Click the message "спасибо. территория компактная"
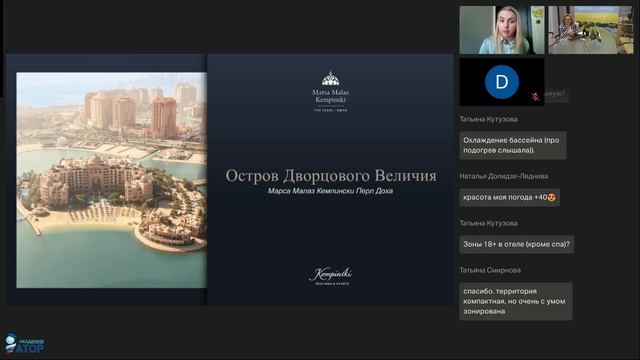640x360 pixels. tap(516, 301)
